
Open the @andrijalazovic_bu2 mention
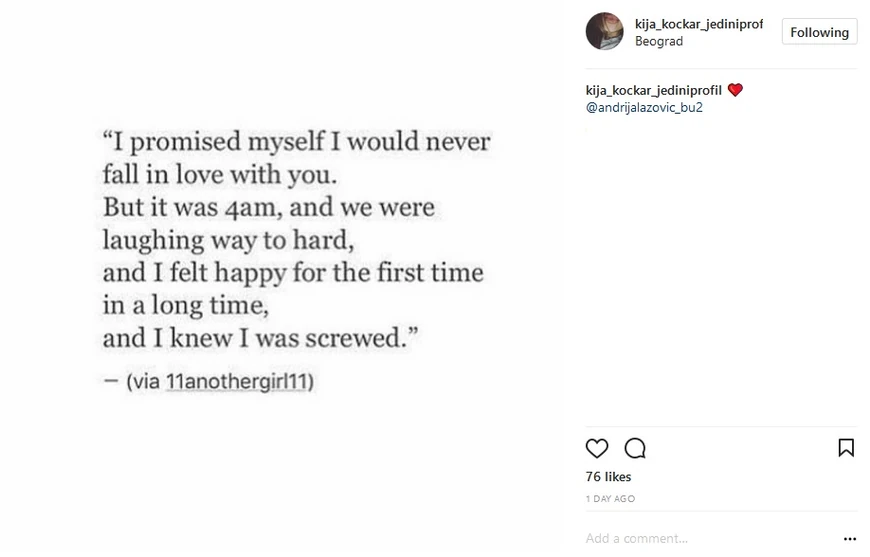point(644,107)
